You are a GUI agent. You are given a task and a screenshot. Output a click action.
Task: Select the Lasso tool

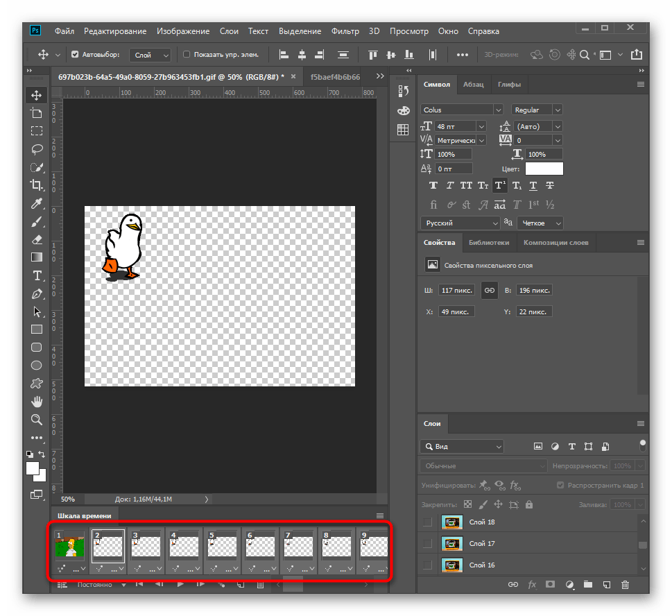tap(37, 148)
